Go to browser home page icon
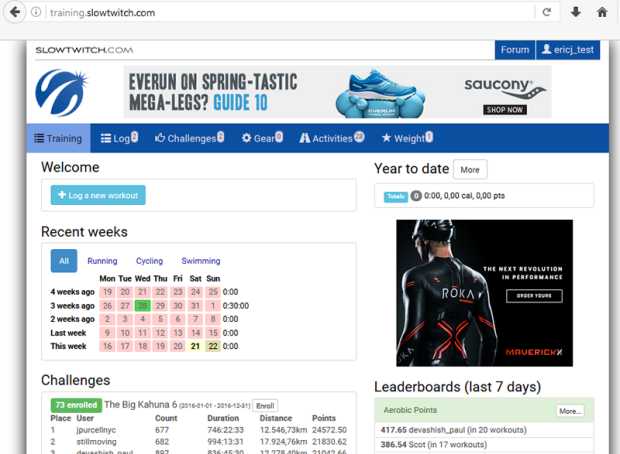The image size is (620, 454). point(602,12)
